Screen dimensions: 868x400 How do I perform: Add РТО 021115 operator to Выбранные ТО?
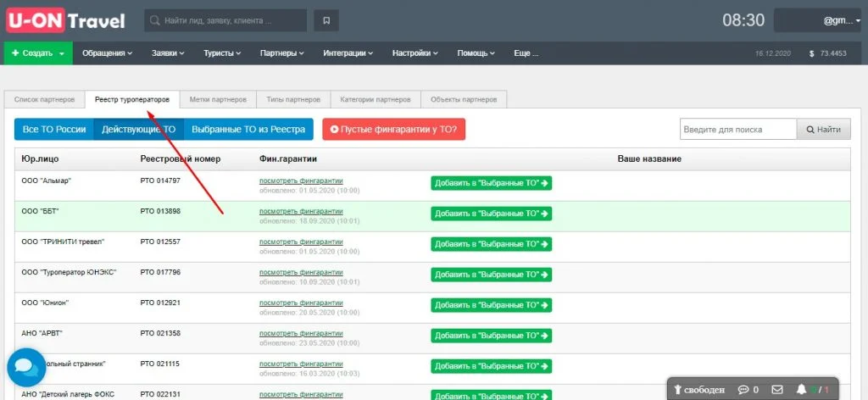tap(492, 366)
